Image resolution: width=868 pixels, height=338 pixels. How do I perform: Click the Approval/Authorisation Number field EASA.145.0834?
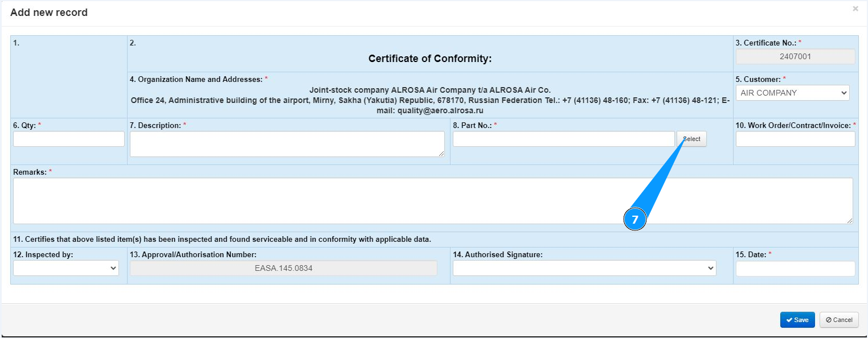[x=283, y=269]
